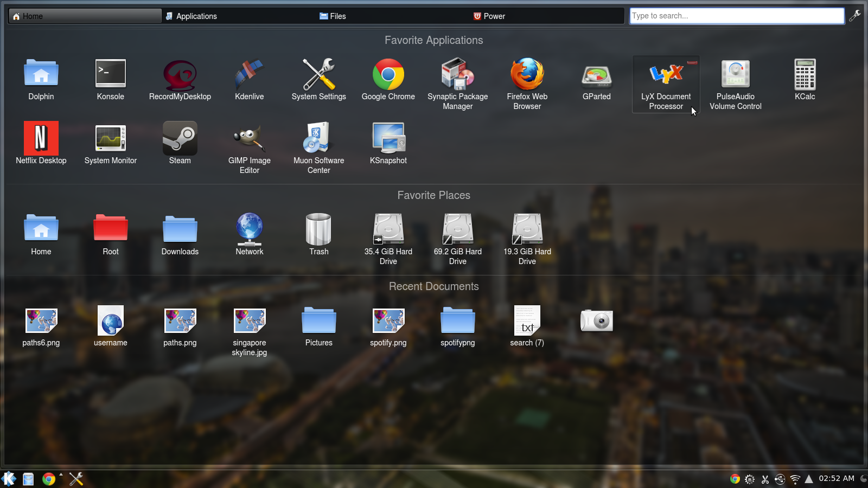The image size is (868, 488).
Task: Open the wrench configure button beside search
Action: coord(855,16)
